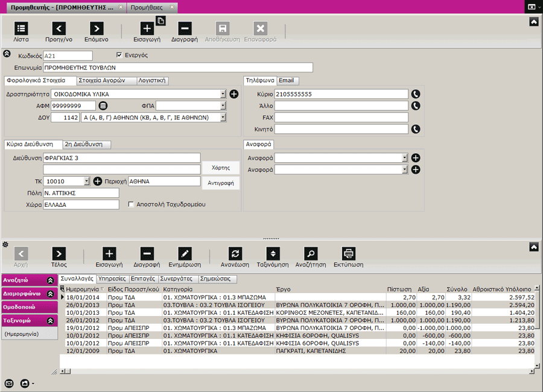Click the Διεύθυνση field ΦΡΑΓΚΙΑΣ 3

tap(122, 158)
